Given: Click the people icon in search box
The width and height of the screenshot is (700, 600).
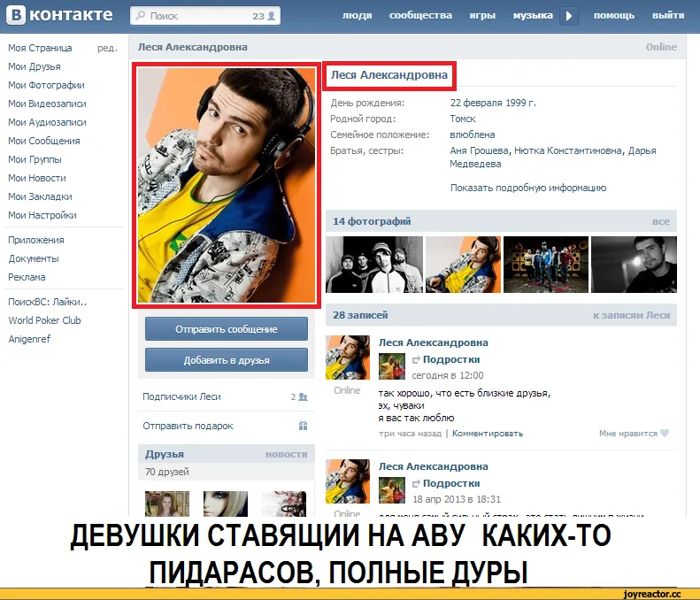Looking at the screenshot, I should 271,16.
